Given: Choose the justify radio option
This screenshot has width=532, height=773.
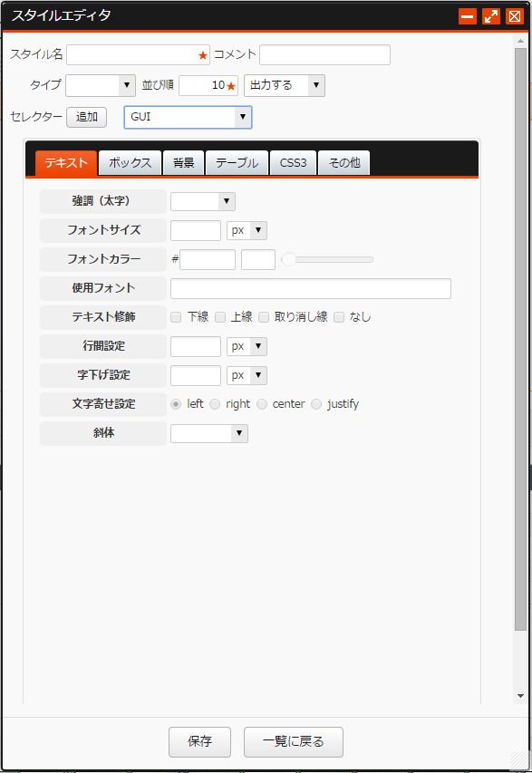Looking at the screenshot, I should pyautogui.click(x=316, y=404).
